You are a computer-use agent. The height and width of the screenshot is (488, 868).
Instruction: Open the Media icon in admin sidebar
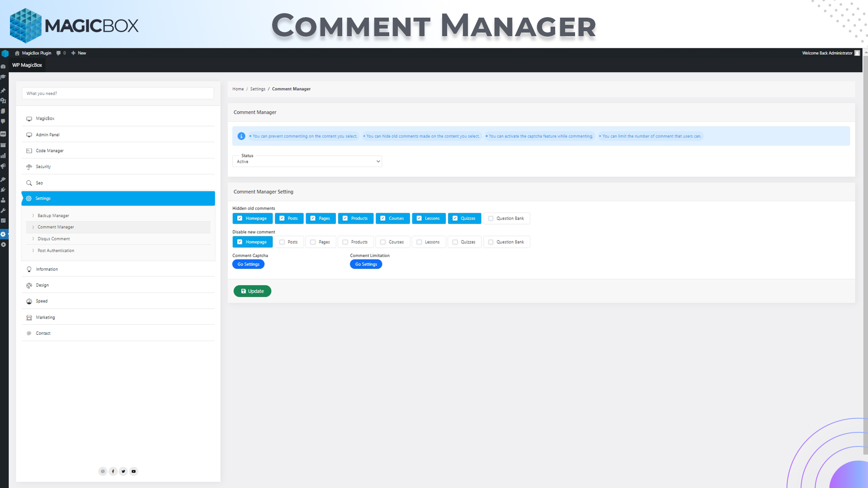coord(3,101)
